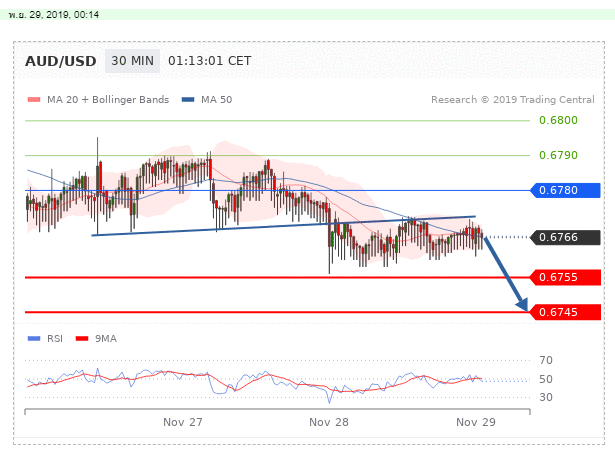
Task: Click the RSI 30 level label
Action: 546,397
